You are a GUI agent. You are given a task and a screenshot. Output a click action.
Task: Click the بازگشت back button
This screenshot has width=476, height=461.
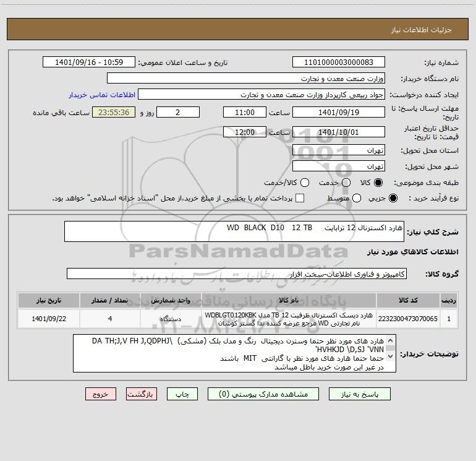(142, 394)
